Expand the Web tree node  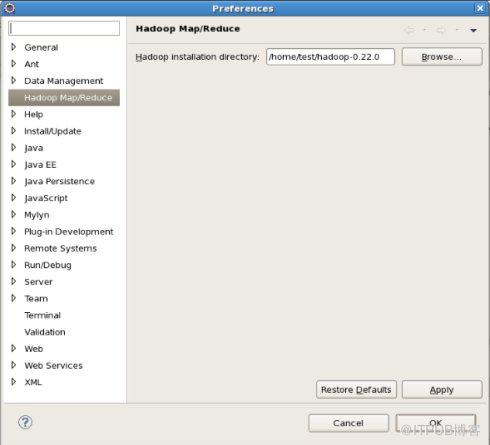pyautogui.click(x=13, y=348)
